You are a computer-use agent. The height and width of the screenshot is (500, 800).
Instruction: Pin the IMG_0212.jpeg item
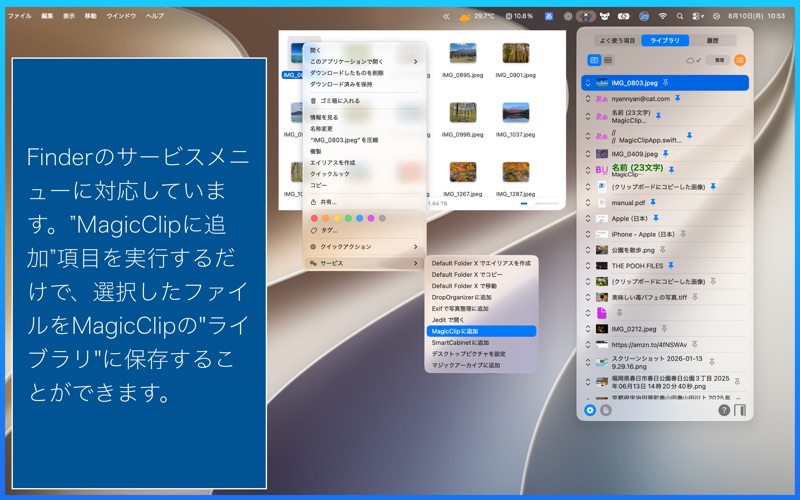coord(664,329)
